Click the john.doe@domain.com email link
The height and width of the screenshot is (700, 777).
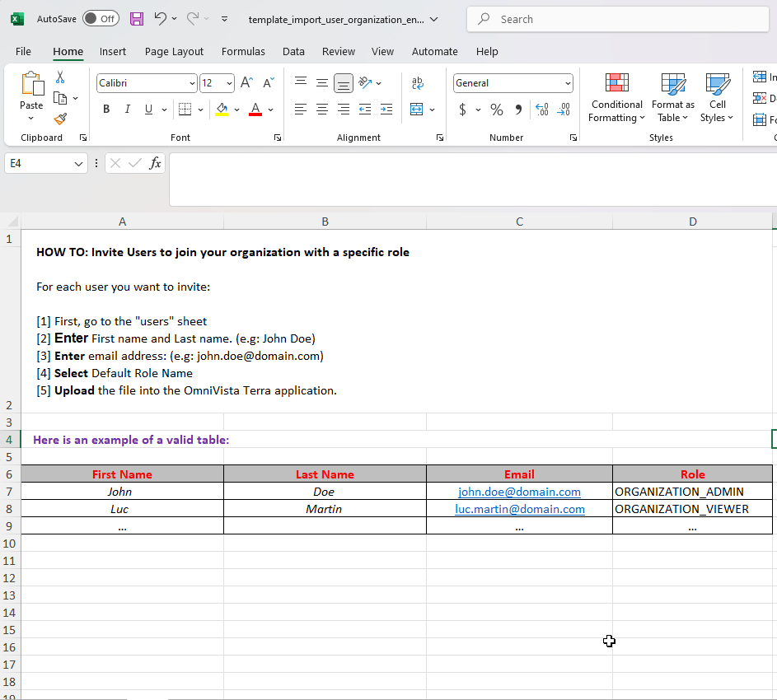pyautogui.click(x=519, y=492)
